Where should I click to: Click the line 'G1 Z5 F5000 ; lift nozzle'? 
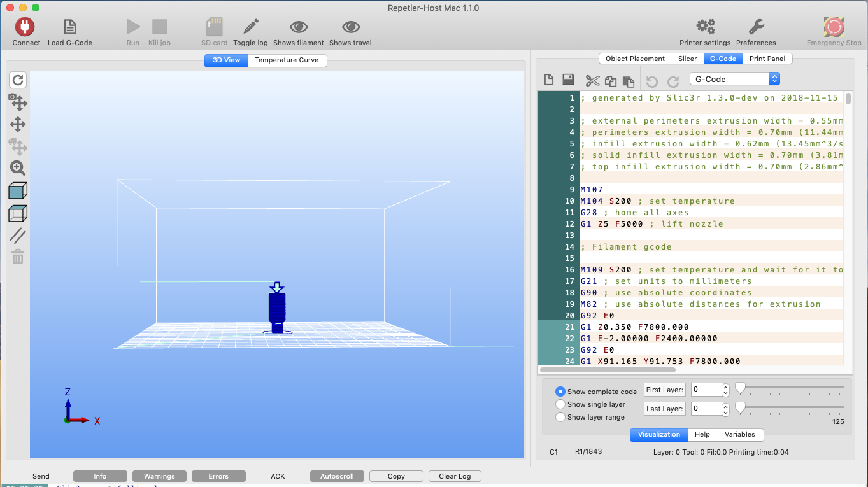[x=651, y=224]
